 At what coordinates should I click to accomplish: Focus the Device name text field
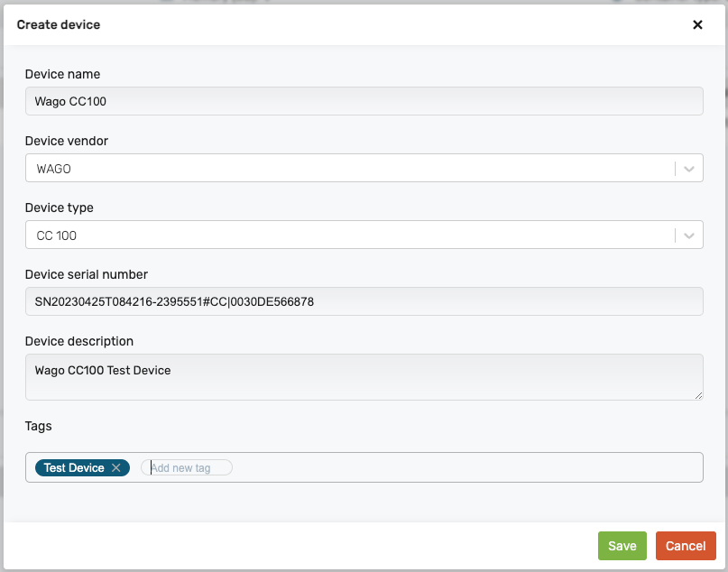[x=364, y=101]
